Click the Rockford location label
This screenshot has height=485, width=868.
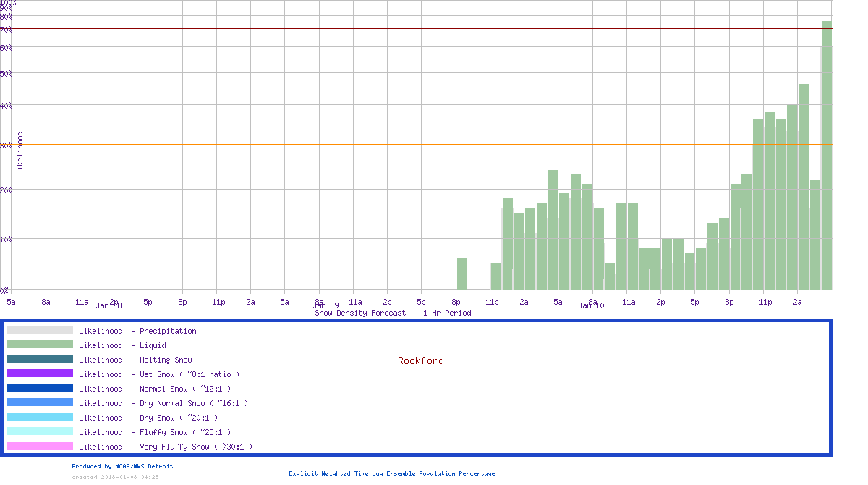(x=420, y=360)
